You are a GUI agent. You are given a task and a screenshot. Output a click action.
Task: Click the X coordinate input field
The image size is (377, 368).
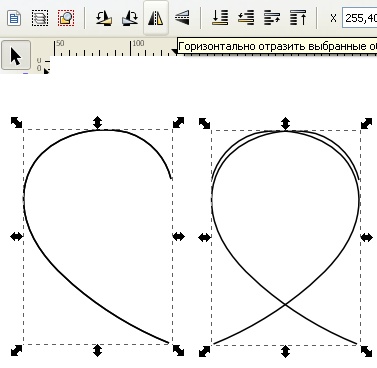coord(360,18)
